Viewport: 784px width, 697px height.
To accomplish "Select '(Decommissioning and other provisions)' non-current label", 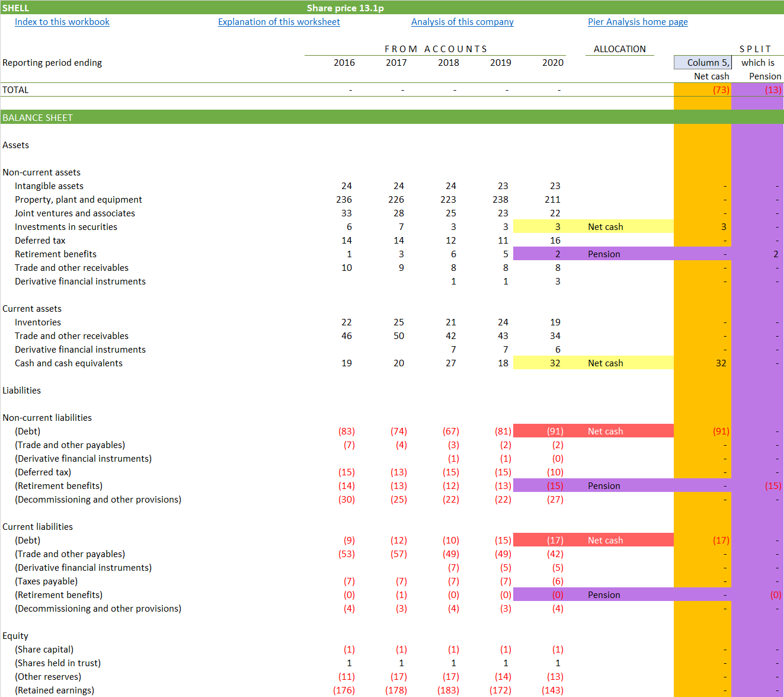I will 98,499.
